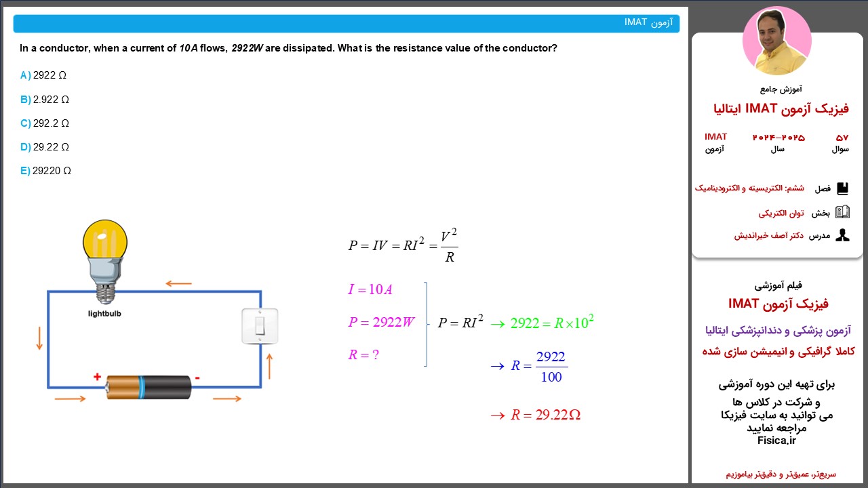Select answer B) 2.922 Ω
This screenshot has width=868, height=488.
[45, 100]
